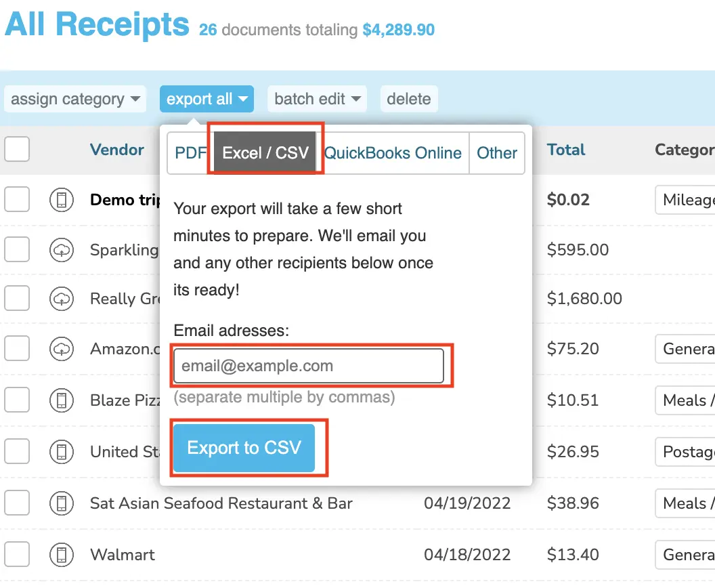This screenshot has height=588, width=715.
Task: Switch to the PDF export tab
Action: [191, 153]
